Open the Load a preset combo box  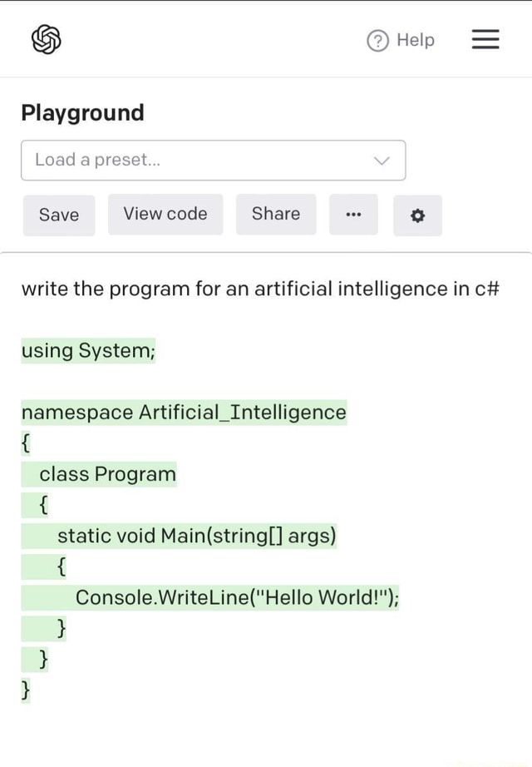[199, 160]
